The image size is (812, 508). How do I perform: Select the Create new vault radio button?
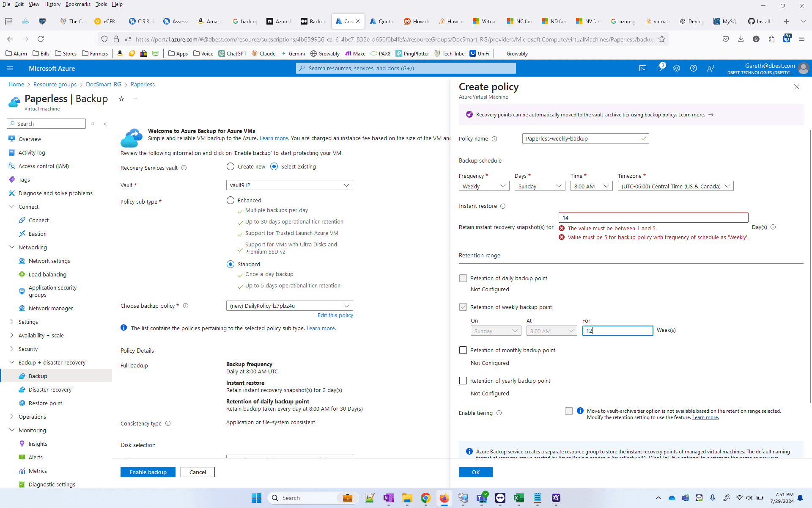pyautogui.click(x=230, y=166)
